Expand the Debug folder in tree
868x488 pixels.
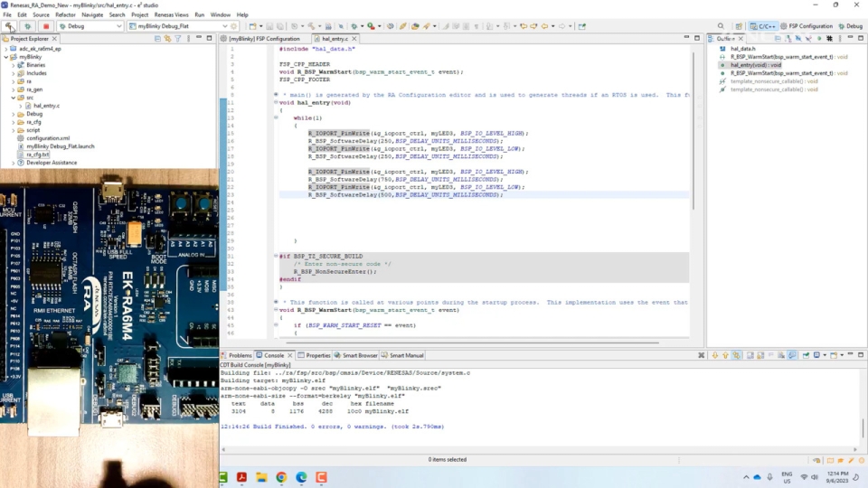(x=14, y=114)
